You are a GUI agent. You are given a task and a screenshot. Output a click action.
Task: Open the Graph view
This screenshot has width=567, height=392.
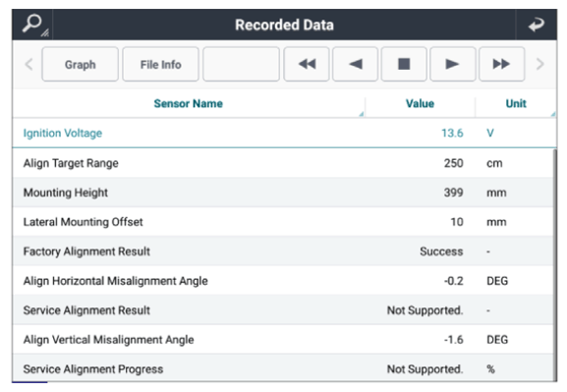pyautogui.click(x=80, y=64)
